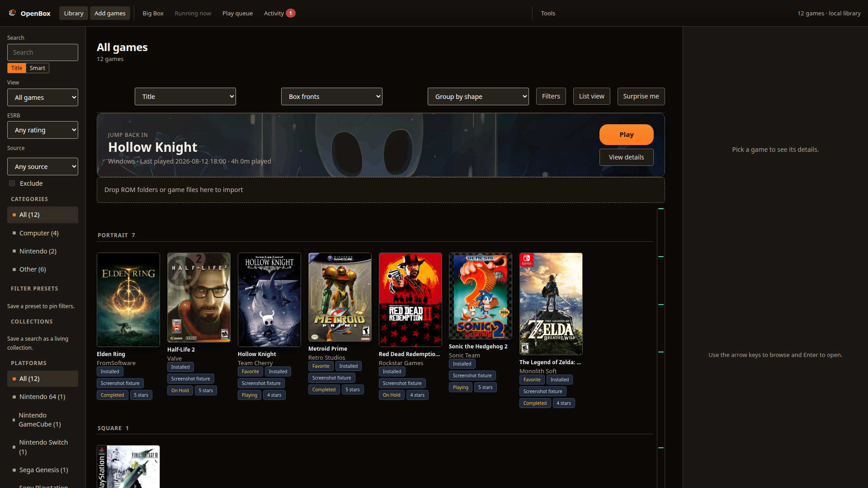
Task: Expand the Group by shape dropdown
Action: 478,97
